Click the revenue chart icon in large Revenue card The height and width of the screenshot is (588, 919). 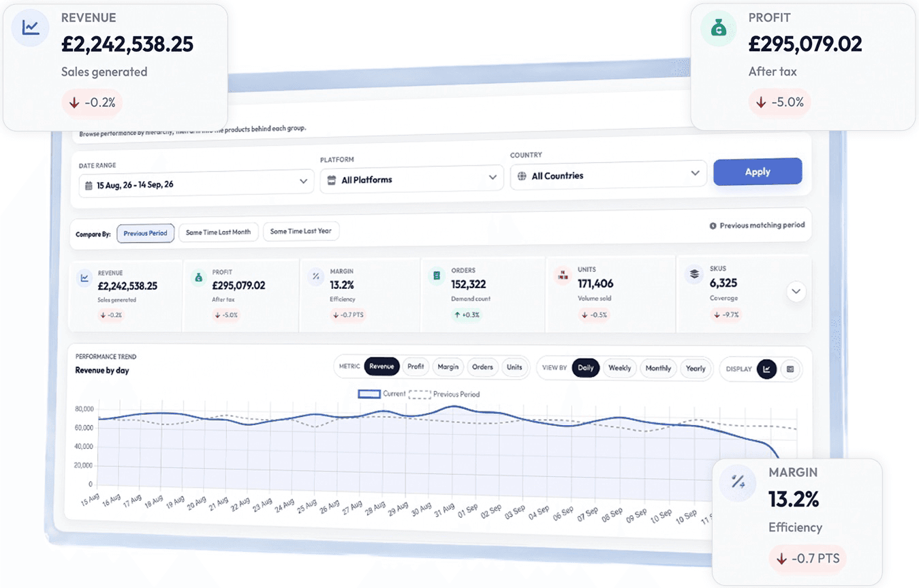coord(30,28)
